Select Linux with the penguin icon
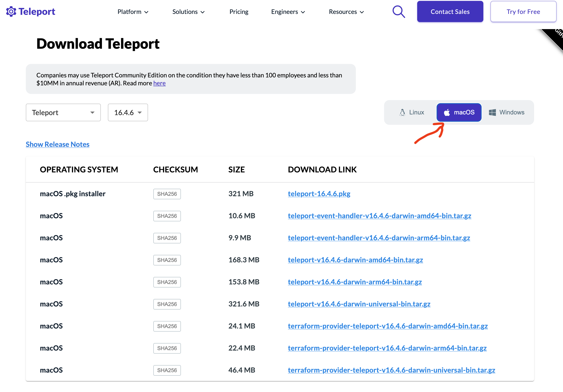563x392 pixels. pos(412,112)
